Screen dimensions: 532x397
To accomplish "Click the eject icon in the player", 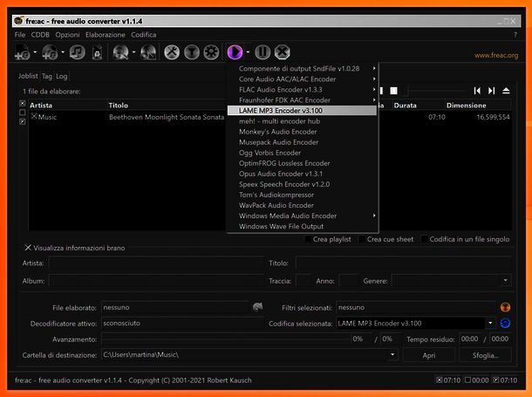I will click(x=506, y=91).
